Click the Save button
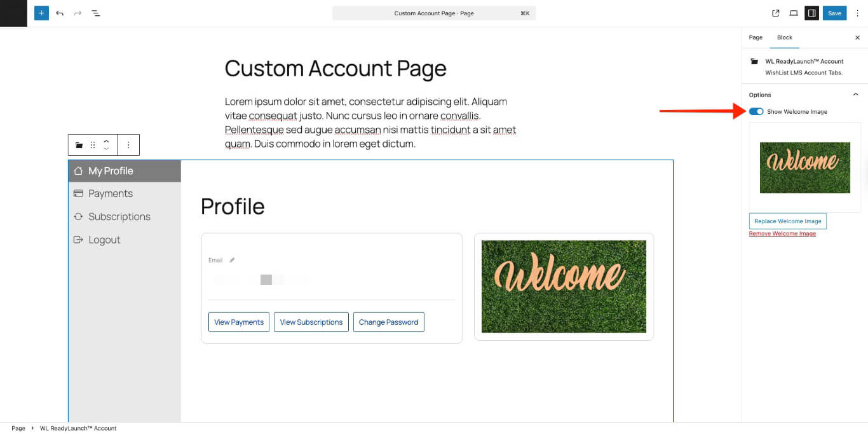This screenshot has width=868, height=433. pyautogui.click(x=834, y=13)
